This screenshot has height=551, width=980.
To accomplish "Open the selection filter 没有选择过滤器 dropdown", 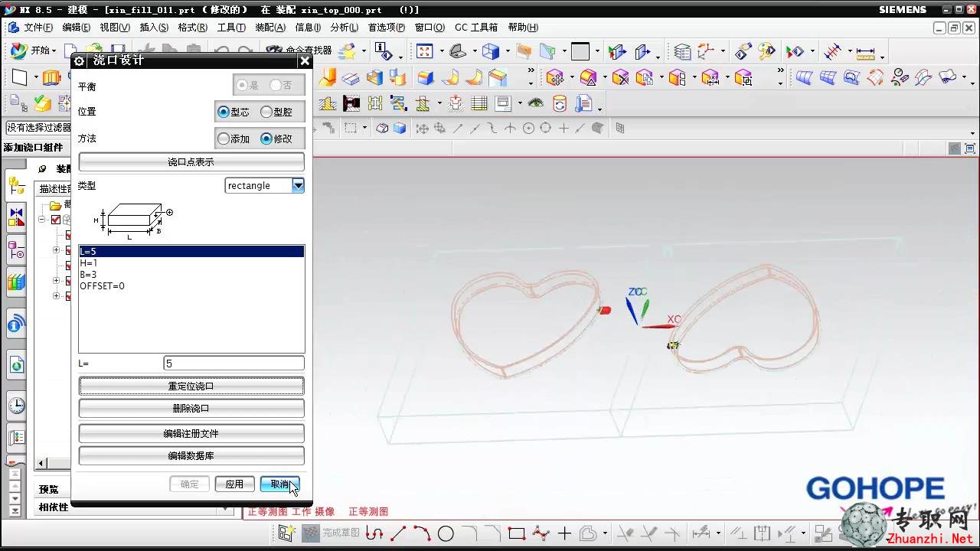I will tap(38, 128).
